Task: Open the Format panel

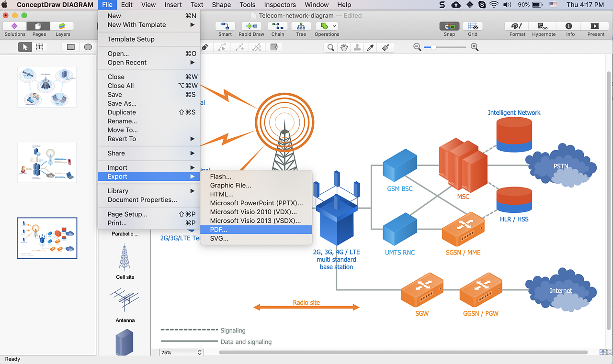Action: (517, 26)
